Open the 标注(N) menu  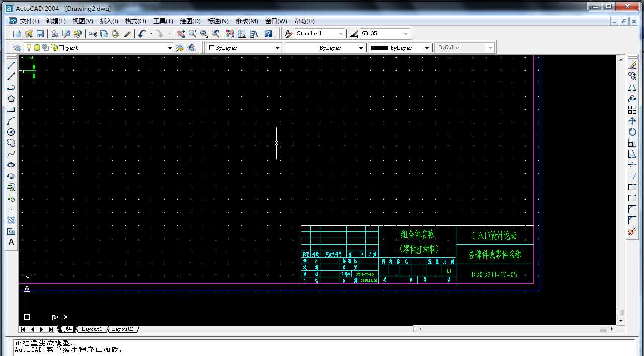tap(218, 21)
